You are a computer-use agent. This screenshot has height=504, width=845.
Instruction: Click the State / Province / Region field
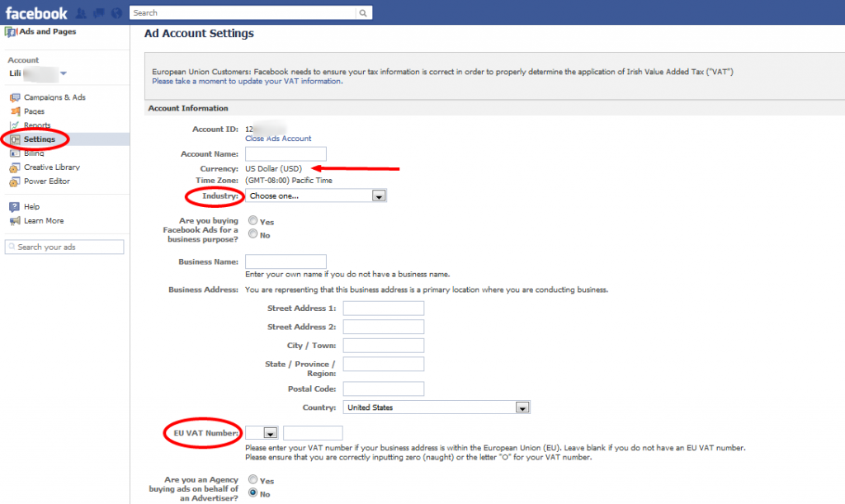click(384, 365)
